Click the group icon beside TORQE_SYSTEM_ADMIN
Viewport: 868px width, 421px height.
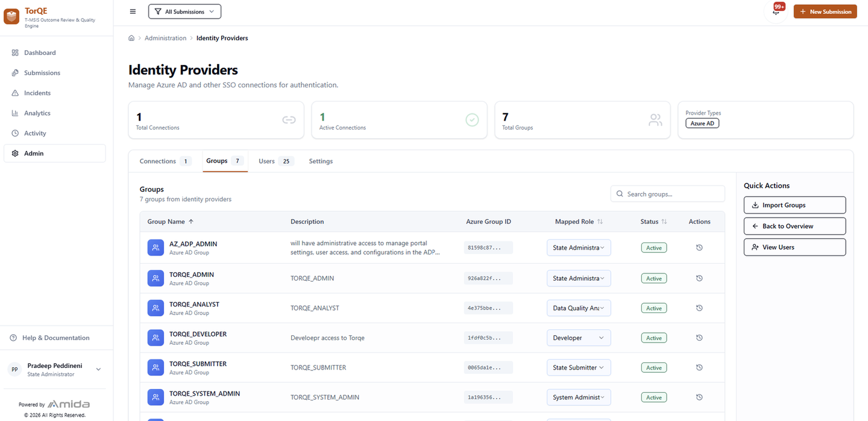click(156, 397)
